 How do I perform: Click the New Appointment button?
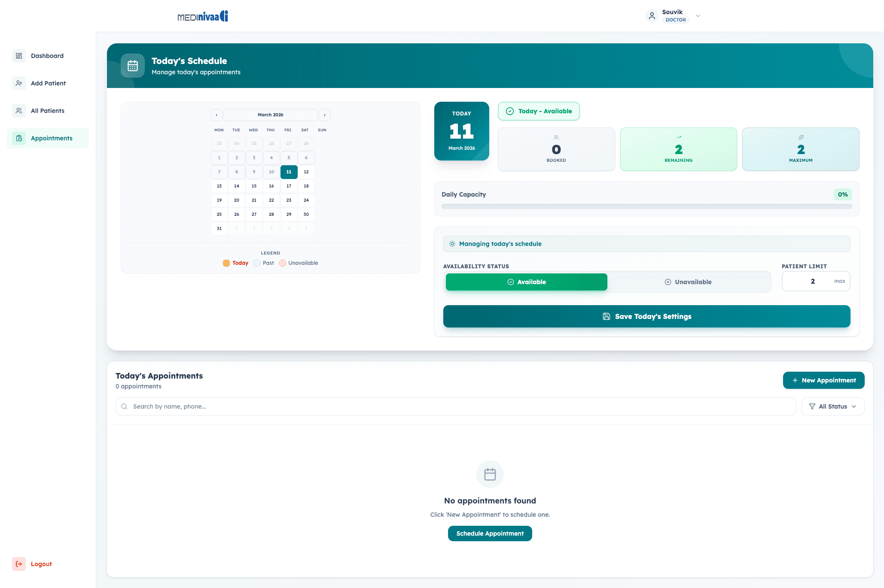823,380
